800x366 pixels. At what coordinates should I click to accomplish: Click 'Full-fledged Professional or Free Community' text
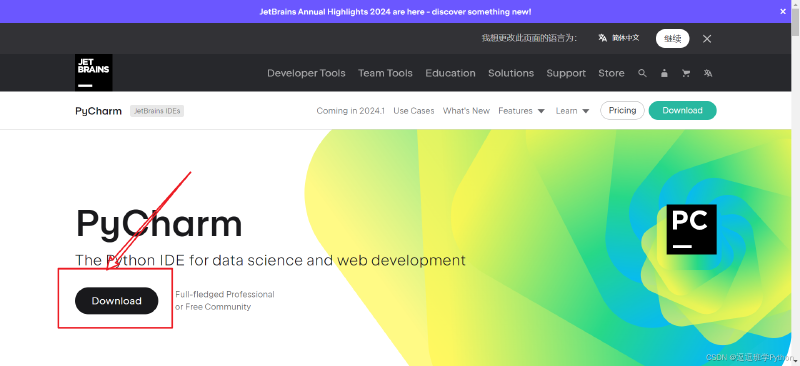coord(224,301)
